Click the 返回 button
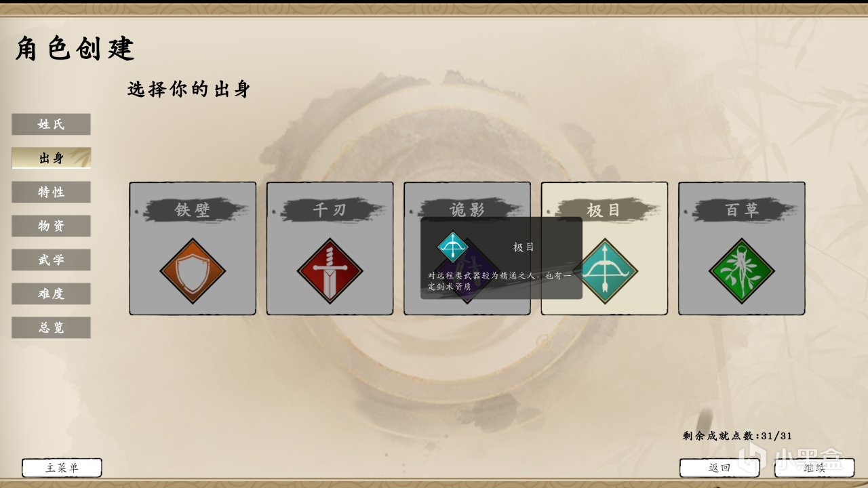Viewport: 868px width, 488px height. (x=719, y=468)
